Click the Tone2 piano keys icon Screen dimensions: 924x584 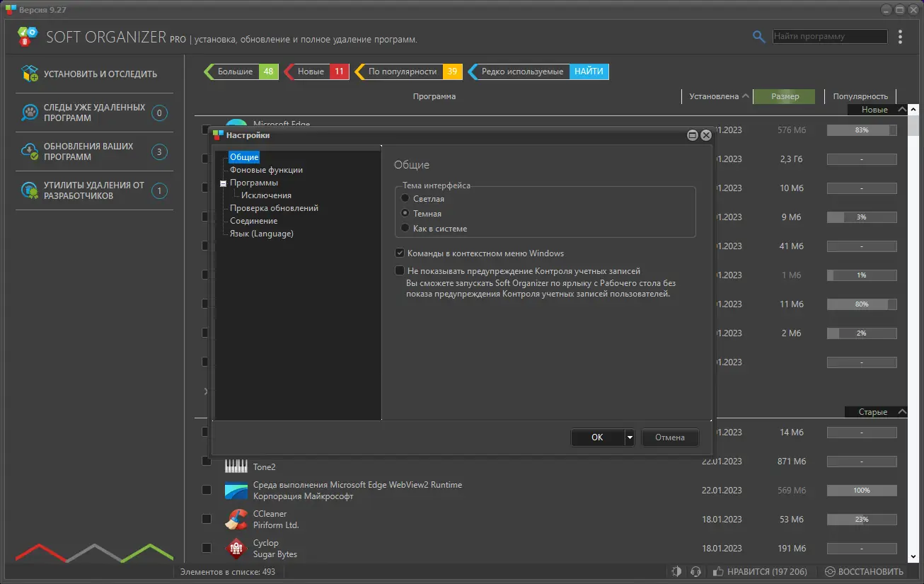[236, 465]
